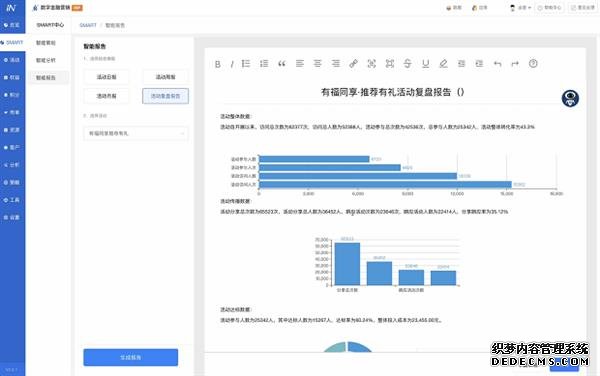Screen dimensions: 600x376
Task: Follow the SMART breadcrumb link
Action: pyautogui.click(x=88, y=25)
